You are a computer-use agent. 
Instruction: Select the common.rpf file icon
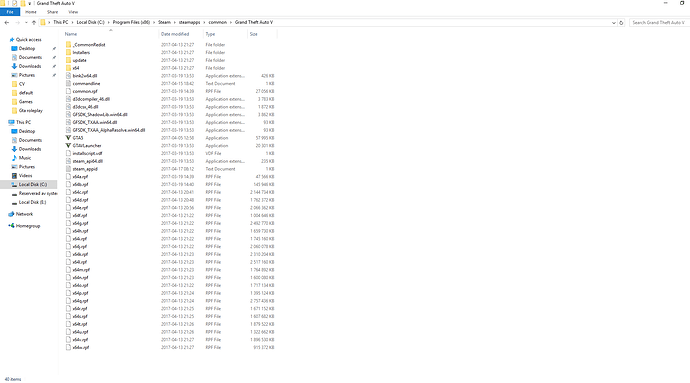tap(68, 91)
